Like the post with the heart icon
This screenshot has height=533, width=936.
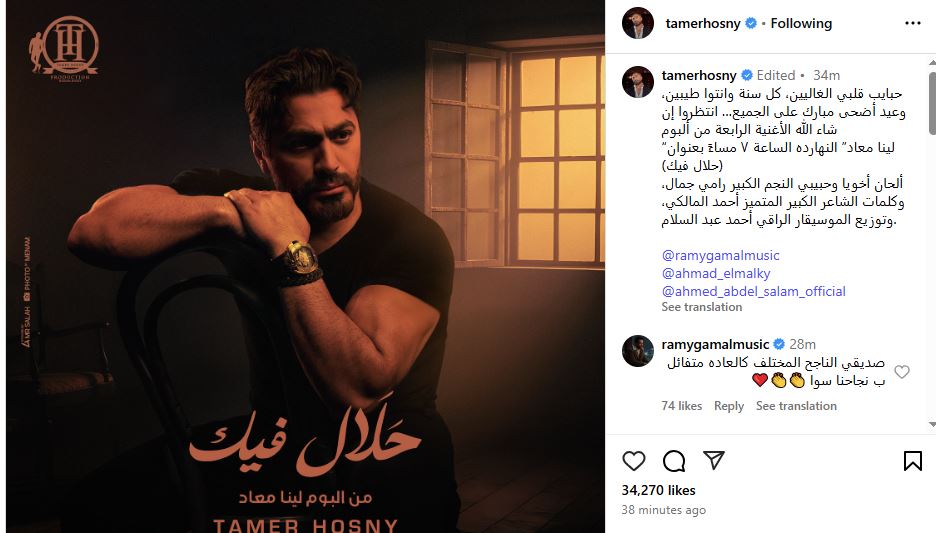[x=633, y=461]
